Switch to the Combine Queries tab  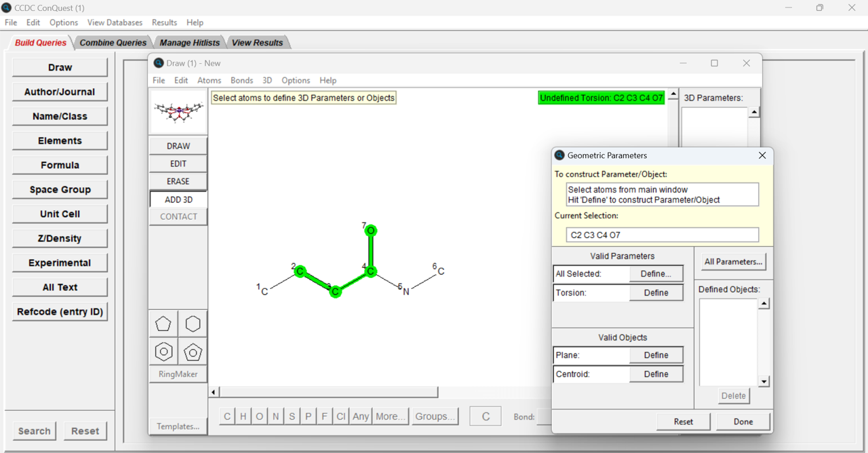[x=113, y=41]
